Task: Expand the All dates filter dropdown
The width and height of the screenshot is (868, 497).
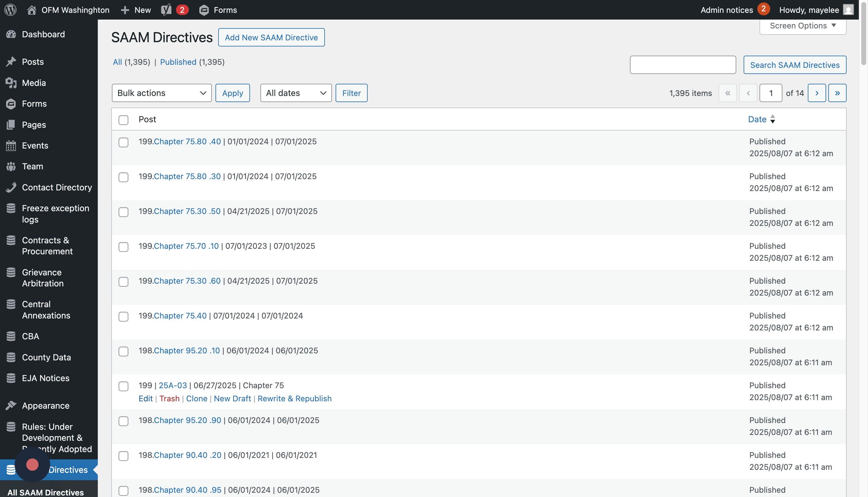Action: point(296,93)
